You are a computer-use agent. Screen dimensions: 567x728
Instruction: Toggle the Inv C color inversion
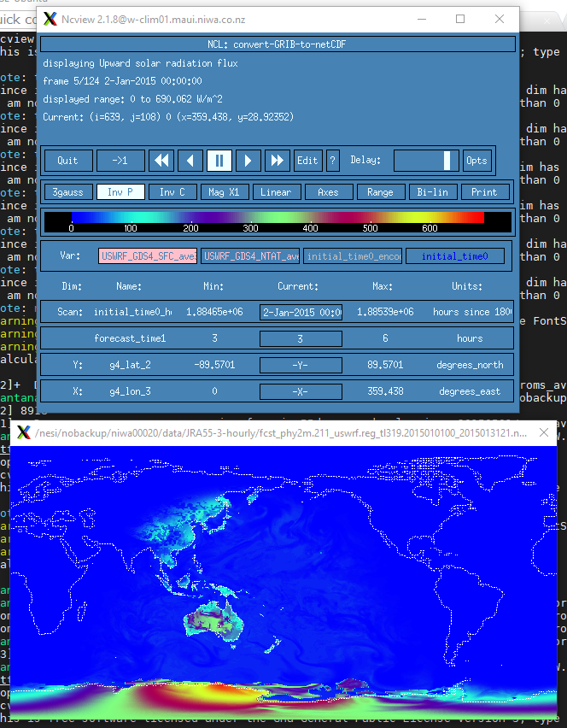coord(172,192)
